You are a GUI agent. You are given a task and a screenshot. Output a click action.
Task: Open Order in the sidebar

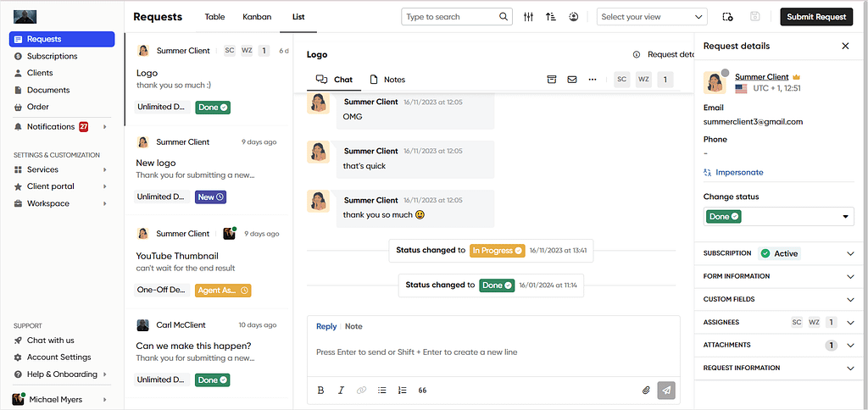[x=37, y=106]
